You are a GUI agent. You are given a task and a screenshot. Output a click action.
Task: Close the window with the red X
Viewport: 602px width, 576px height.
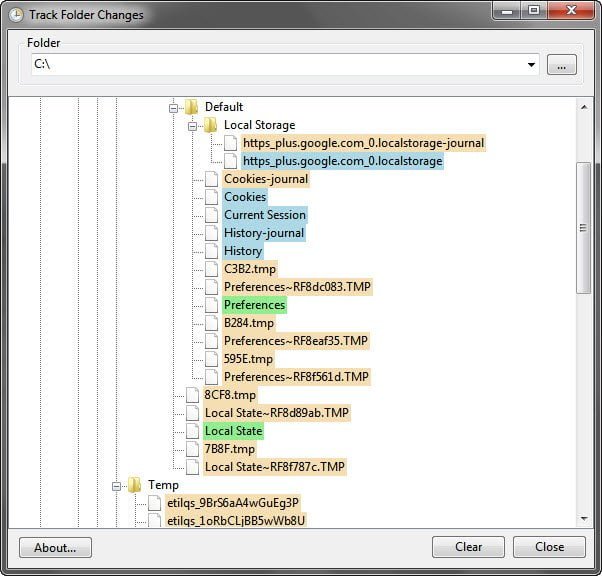pyautogui.click(x=571, y=10)
